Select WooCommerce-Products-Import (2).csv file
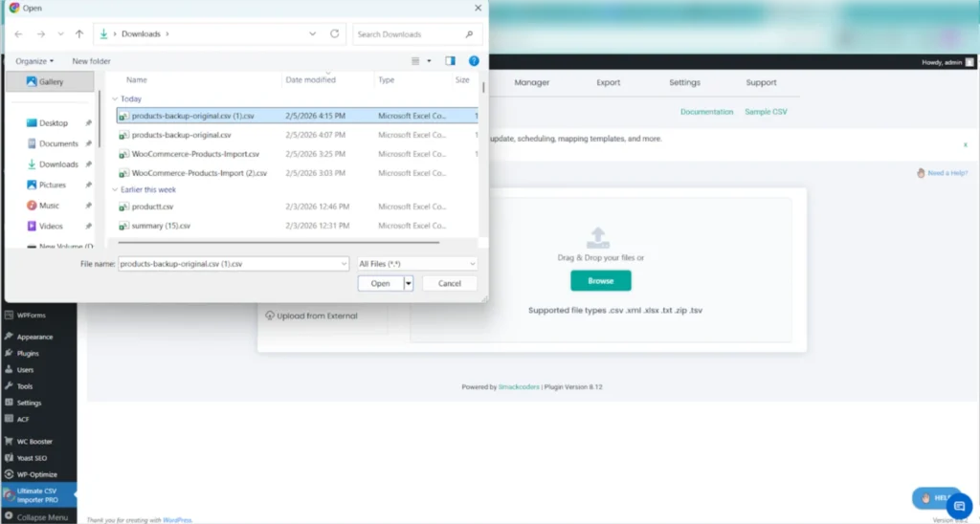This screenshot has width=980, height=524. tap(297, 173)
